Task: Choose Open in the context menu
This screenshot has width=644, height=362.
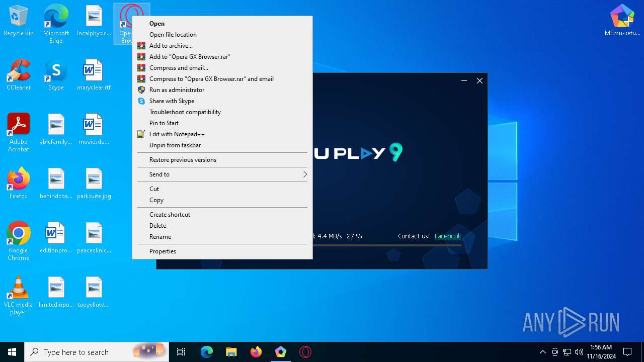Action: 222,24
